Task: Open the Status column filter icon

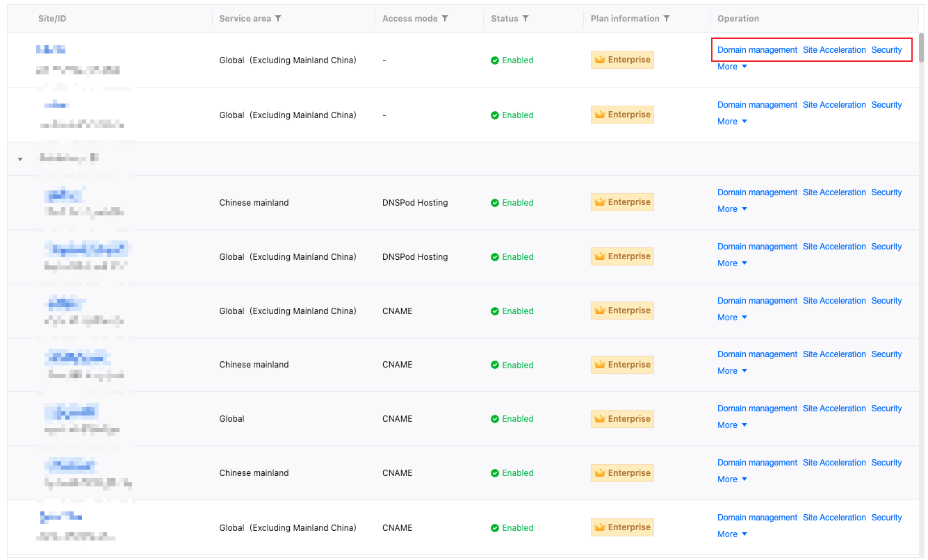Action: point(526,19)
